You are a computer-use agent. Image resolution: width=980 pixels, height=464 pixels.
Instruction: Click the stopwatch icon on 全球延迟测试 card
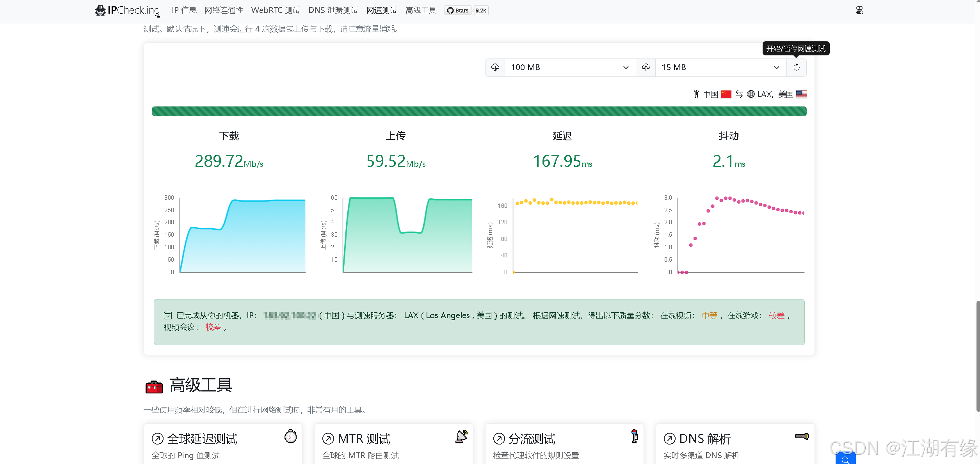290,437
